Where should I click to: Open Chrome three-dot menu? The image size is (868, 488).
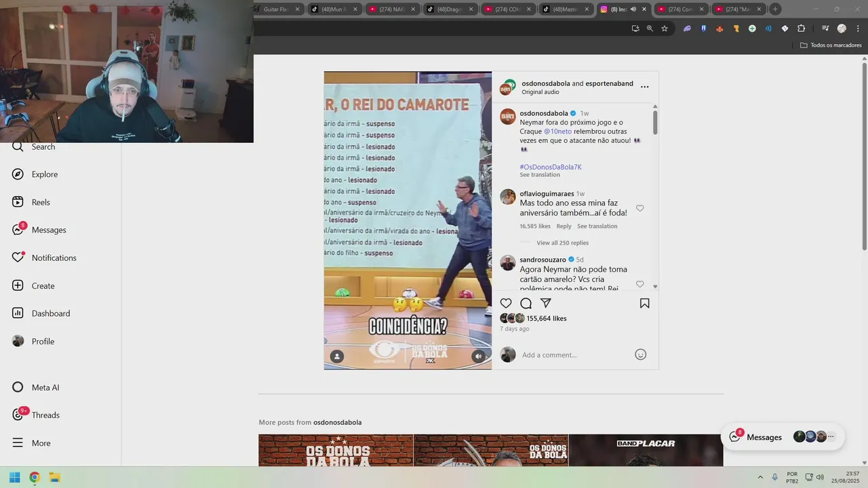857,28
